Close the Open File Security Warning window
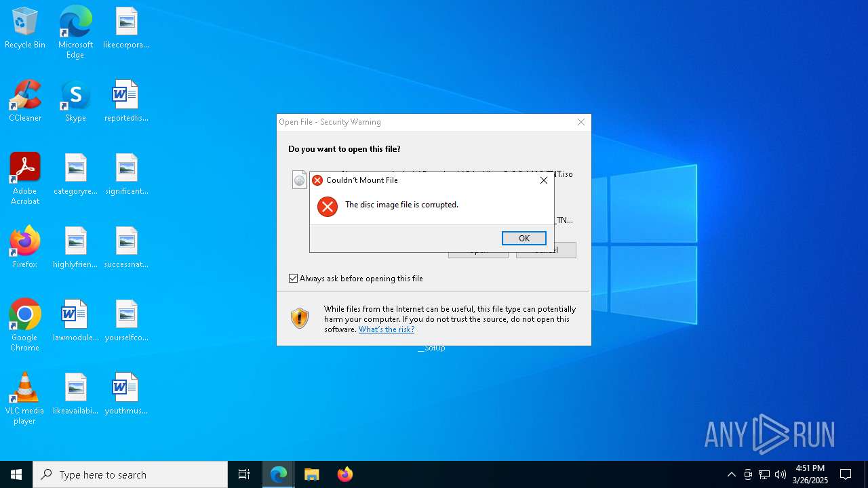868x488 pixels. click(580, 122)
